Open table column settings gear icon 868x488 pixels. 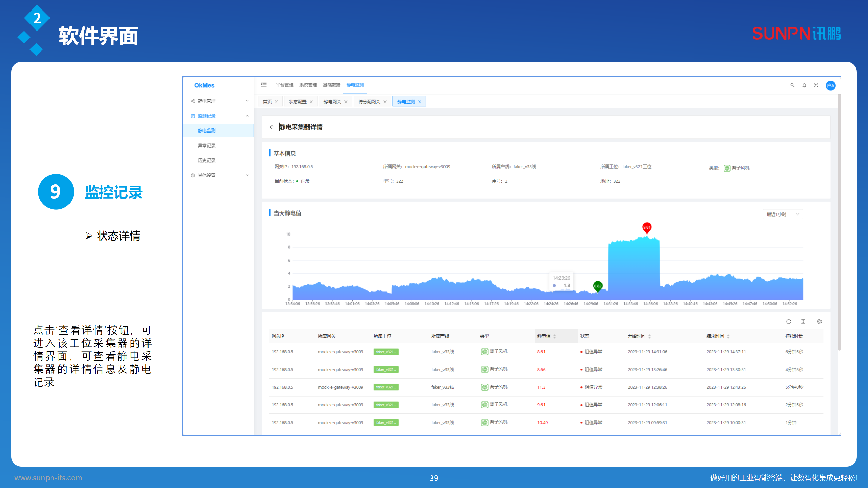(819, 322)
